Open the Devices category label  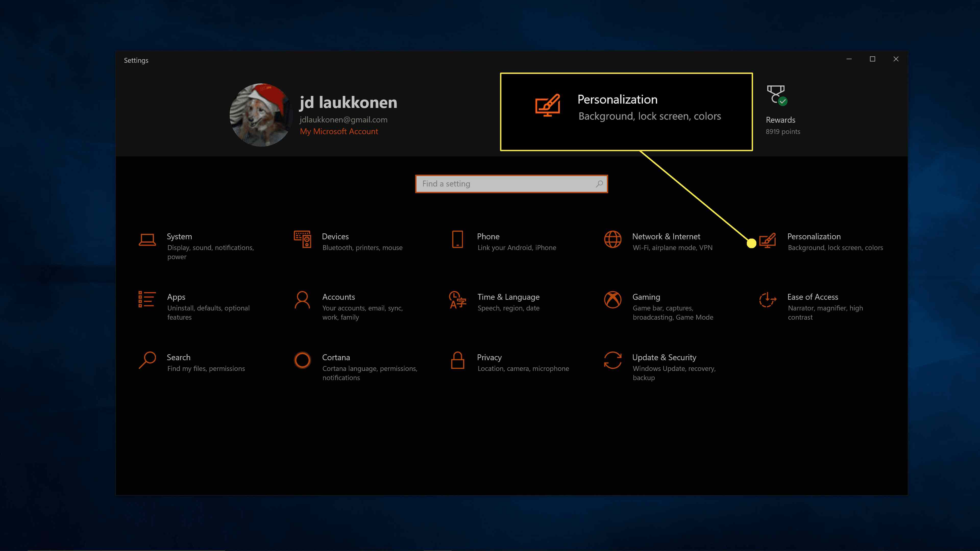(x=335, y=236)
